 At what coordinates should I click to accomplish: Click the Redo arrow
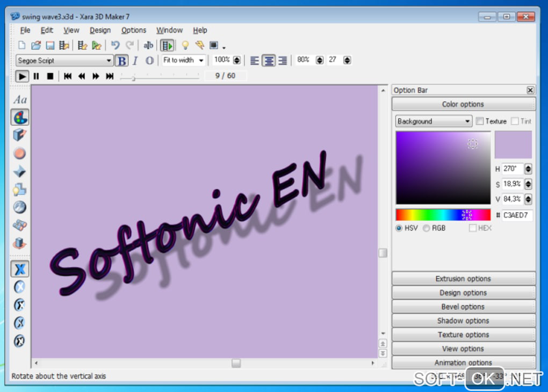pyautogui.click(x=129, y=45)
